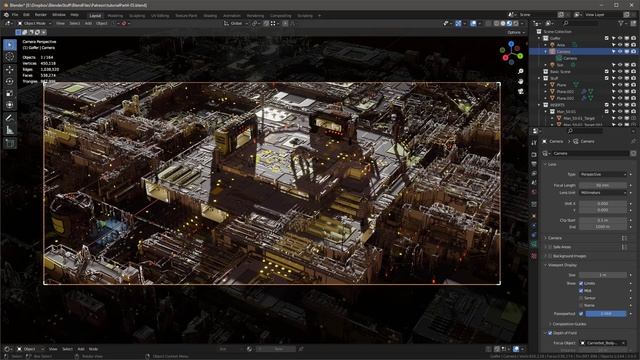Click the viewport Add menu button
The image size is (640, 360).
[x=88, y=23]
